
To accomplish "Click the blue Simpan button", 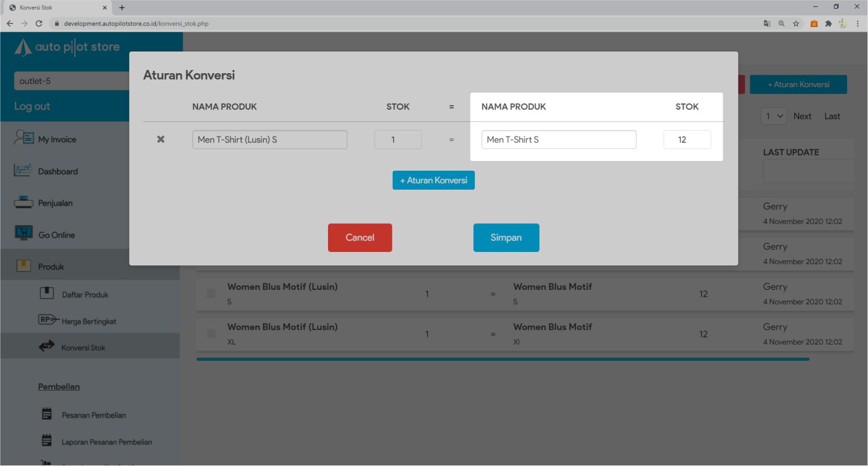I will 506,237.
